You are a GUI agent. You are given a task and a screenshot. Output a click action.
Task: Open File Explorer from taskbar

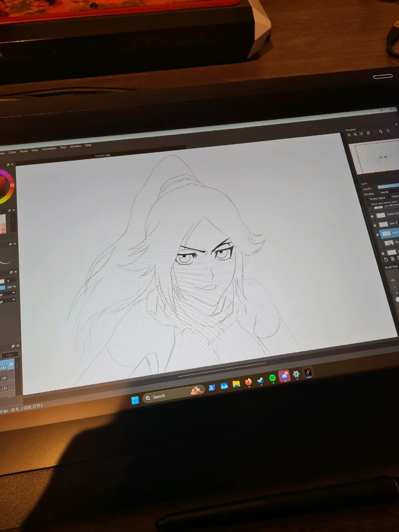coord(236,384)
